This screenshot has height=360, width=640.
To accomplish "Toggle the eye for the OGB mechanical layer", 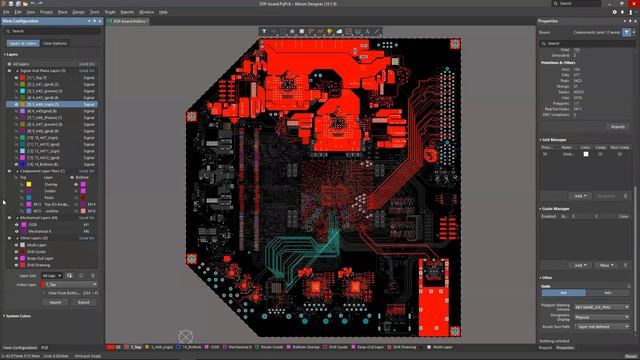I will (x=17, y=224).
